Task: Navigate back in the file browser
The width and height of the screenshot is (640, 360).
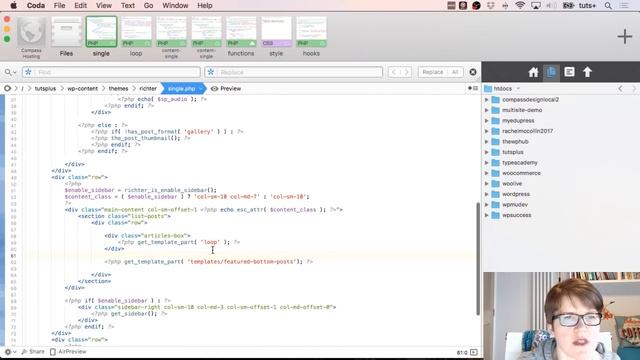Action: (x=620, y=89)
